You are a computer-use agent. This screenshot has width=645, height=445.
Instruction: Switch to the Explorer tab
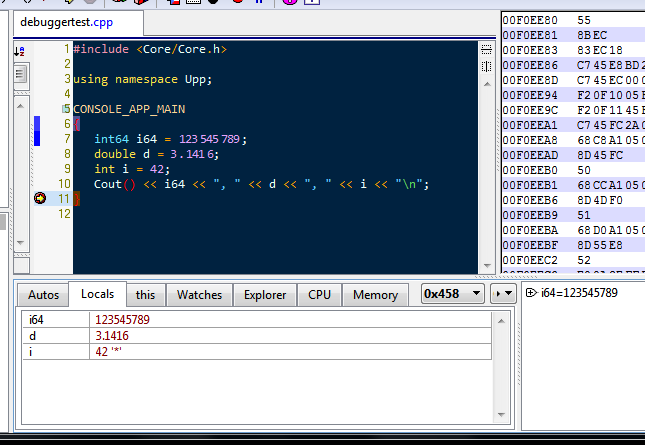tap(265, 295)
